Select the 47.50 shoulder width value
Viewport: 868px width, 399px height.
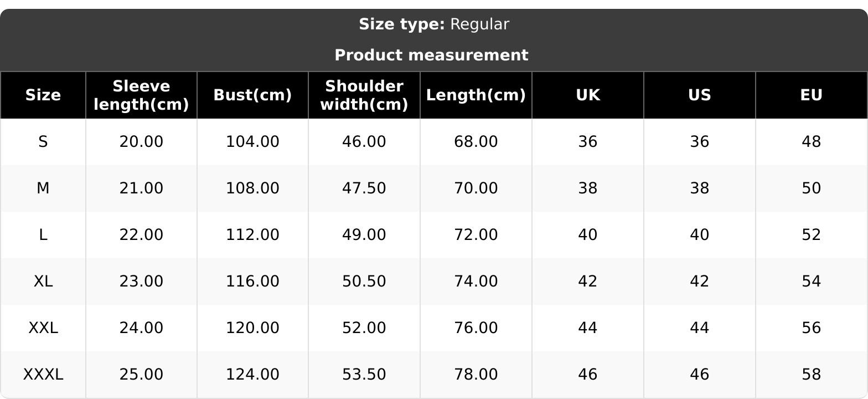coord(364,188)
